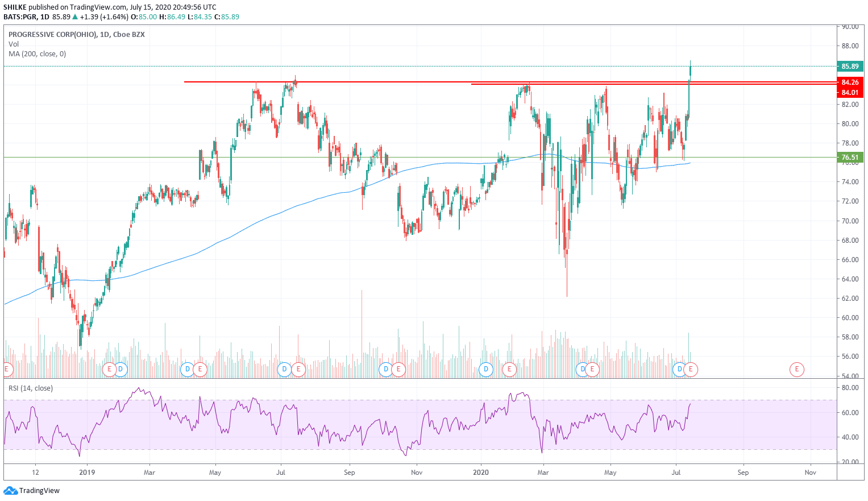The width and height of the screenshot is (868, 501).
Task: Open the earnings marker for late January 2020
Action: coord(509,369)
